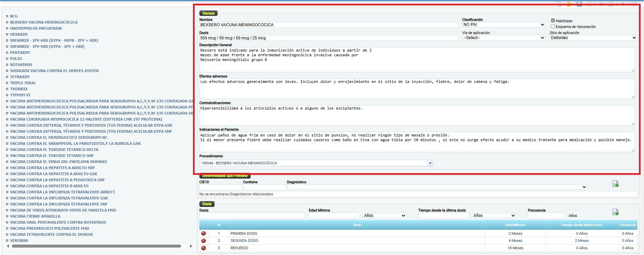Open VACUNA CONTRA LA INFLUENZA TETRAVALENTE ABBOTT
The width and height of the screenshot is (644, 255).
click(62, 192)
